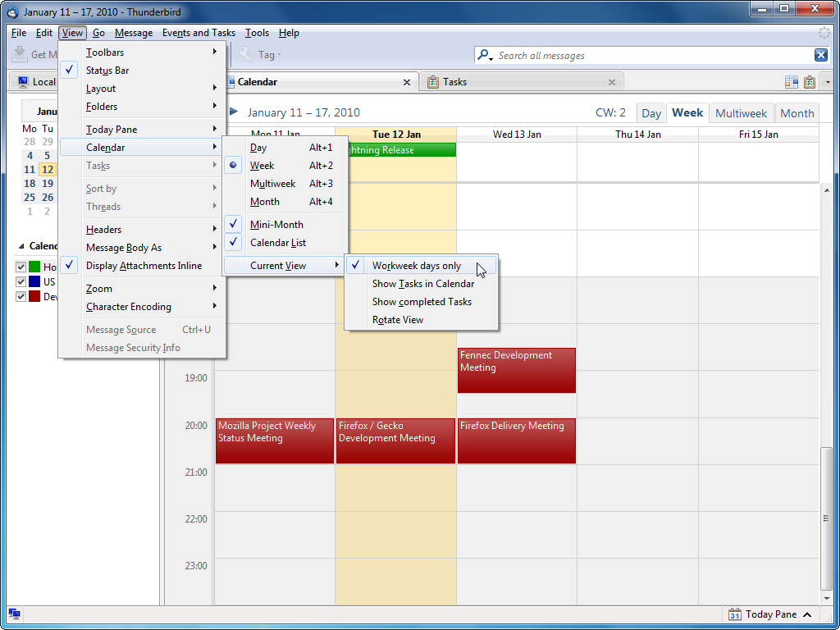Click the Calendar tab icon
Viewport: 840px width, 630px height.
click(230, 81)
